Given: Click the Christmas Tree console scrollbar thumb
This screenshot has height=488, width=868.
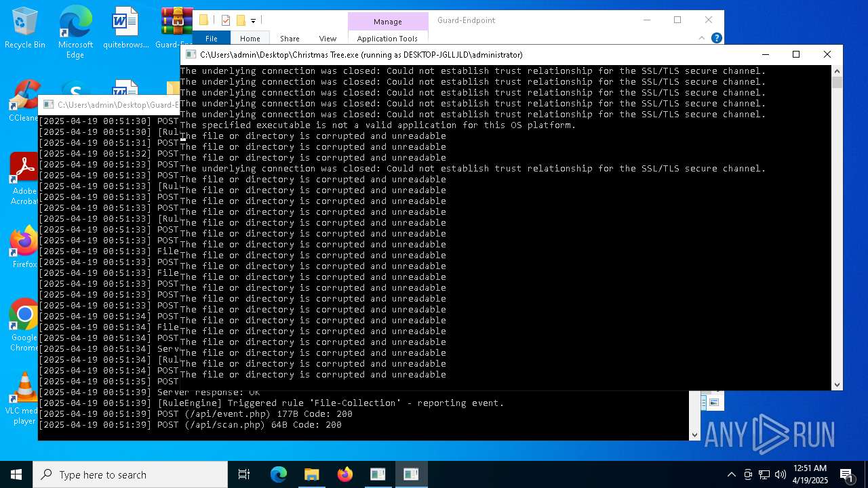Looking at the screenshot, I should [837, 83].
